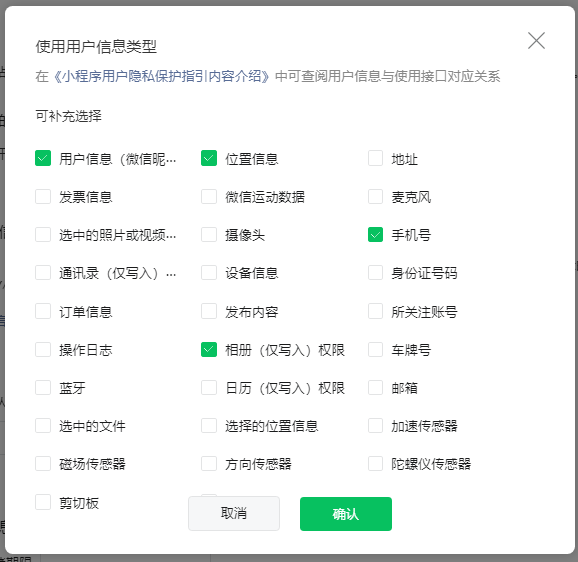Uncheck the 手机号 checkbox

(376, 235)
